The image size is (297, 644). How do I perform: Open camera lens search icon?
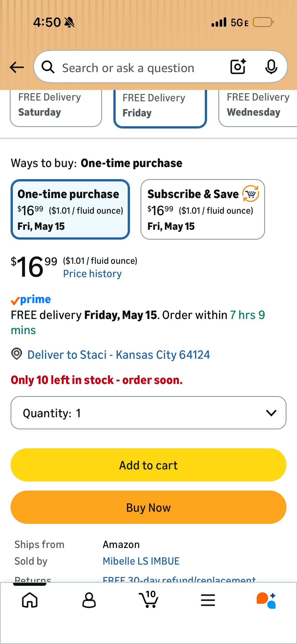238,67
